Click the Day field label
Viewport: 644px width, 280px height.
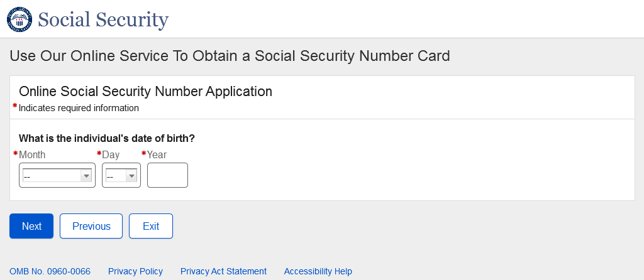point(111,154)
